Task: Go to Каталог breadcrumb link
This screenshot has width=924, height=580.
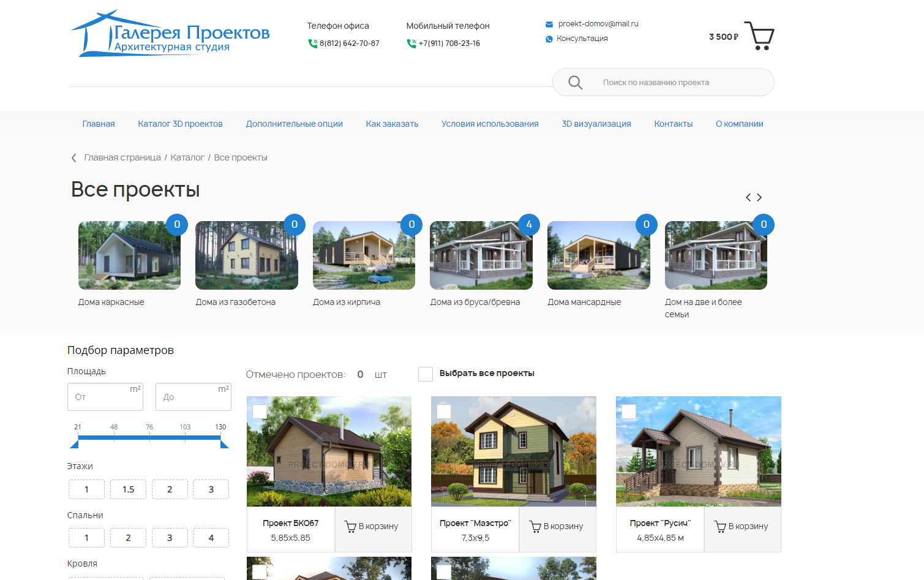Action: pyautogui.click(x=187, y=158)
